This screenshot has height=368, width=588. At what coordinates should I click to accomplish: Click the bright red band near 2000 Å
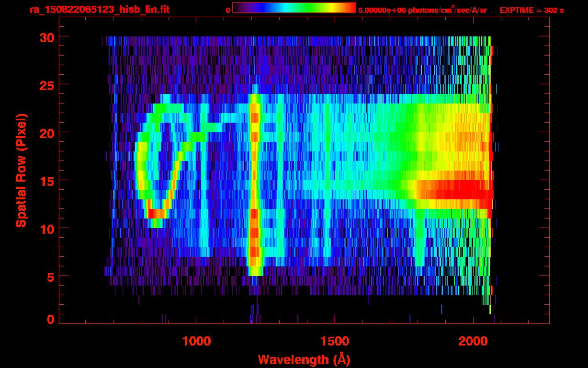pos(454,190)
